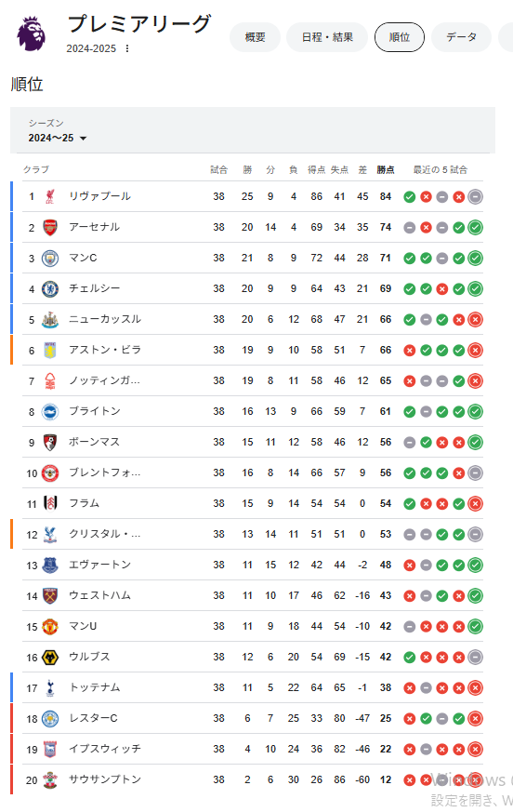Select the 順位 tab
This screenshot has width=513, height=812.
pyautogui.click(x=400, y=37)
